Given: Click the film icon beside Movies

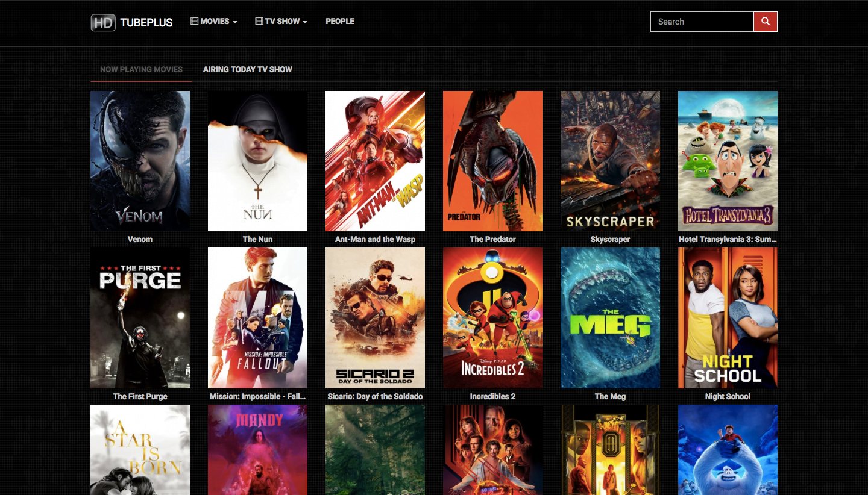Looking at the screenshot, I should (194, 21).
